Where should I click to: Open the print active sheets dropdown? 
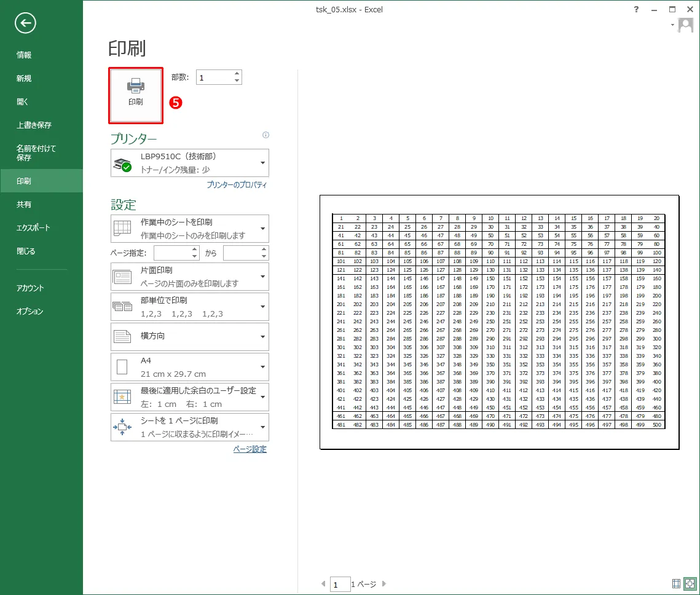[190, 229]
